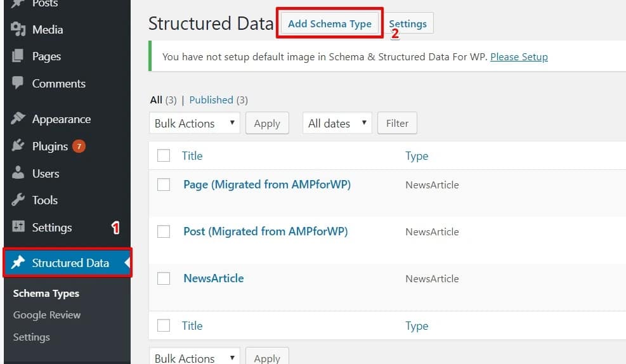Open Page (Migrated from AMPforWP) schema
The image size is (626, 364).
[x=267, y=185]
